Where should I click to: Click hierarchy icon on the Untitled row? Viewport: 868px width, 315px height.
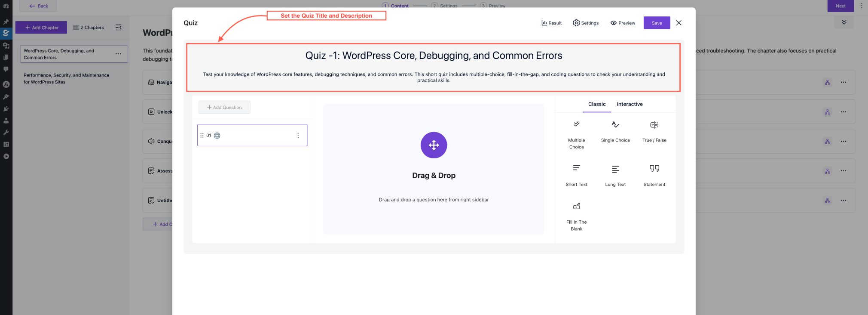pyautogui.click(x=827, y=201)
